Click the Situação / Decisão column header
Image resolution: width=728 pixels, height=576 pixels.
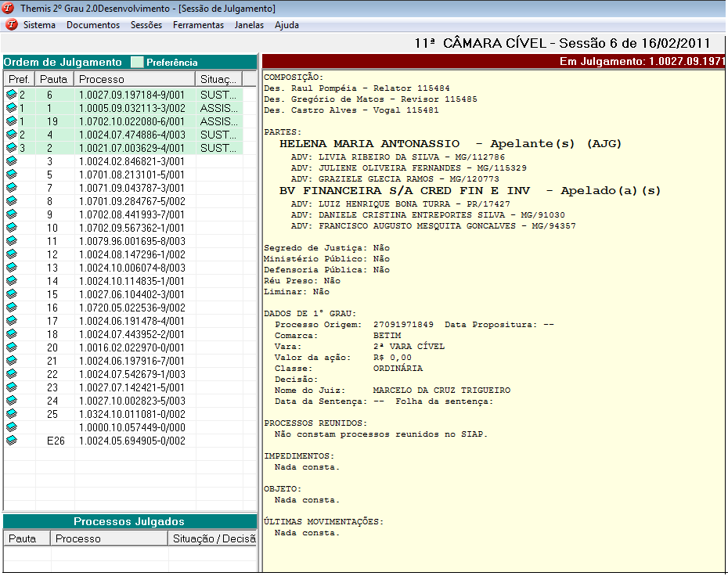point(213,538)
